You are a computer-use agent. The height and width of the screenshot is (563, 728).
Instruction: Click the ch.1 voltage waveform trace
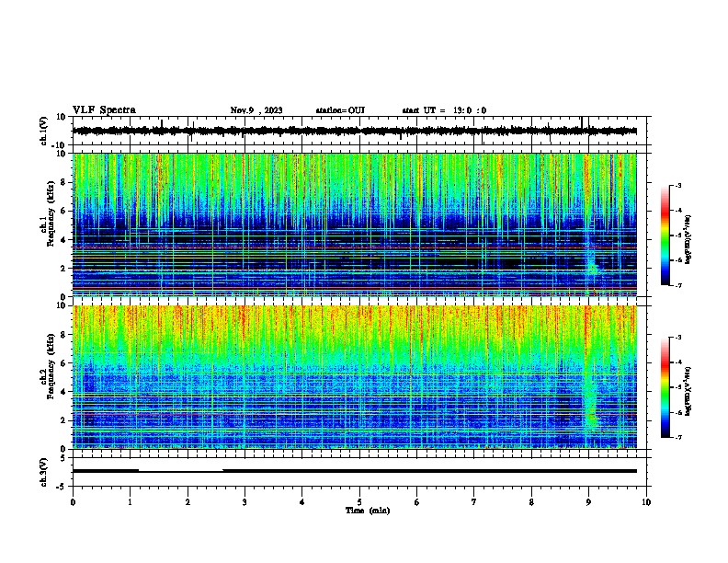click(x=355, y=131)
